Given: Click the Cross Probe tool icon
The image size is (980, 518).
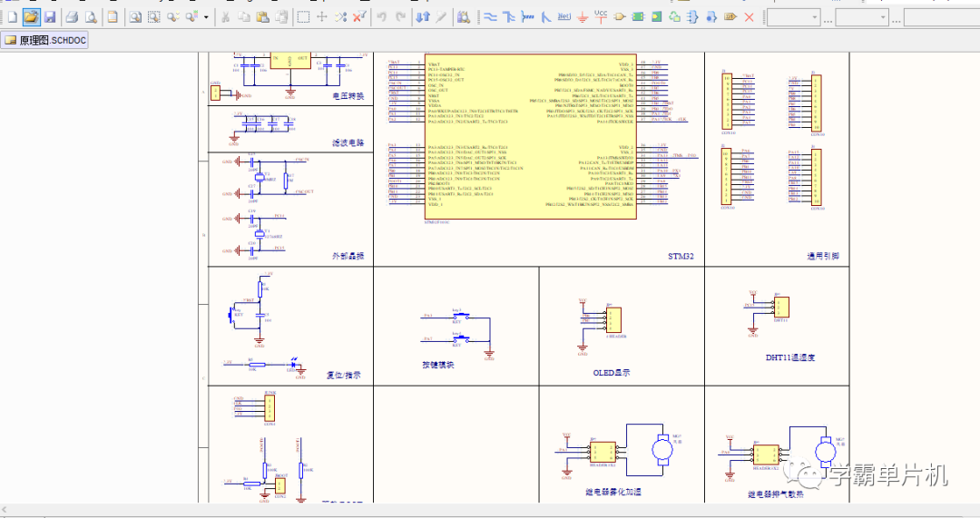Looking at the screenshot, I should (x=441, y=17).
